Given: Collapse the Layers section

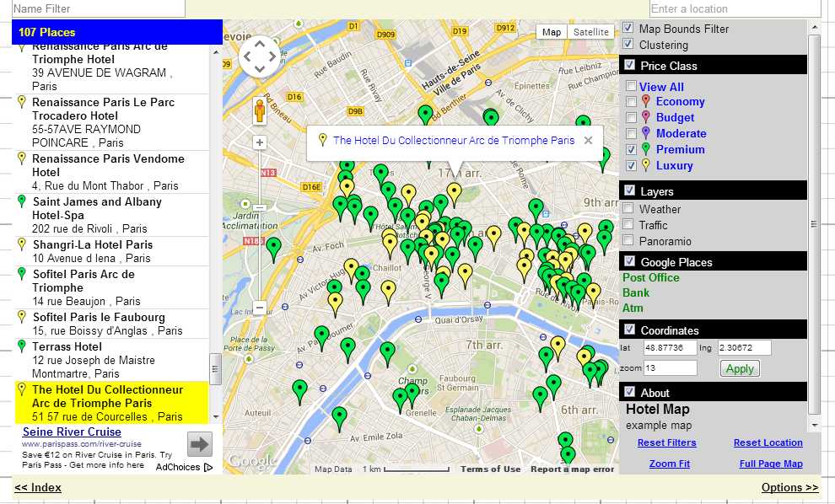Looking at the screenshot, I should pos(629,190).
